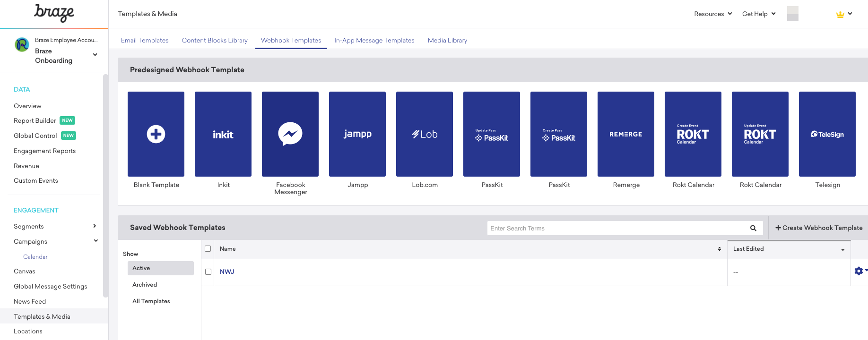Open the Campaigns sidebar item
Image resolution: width=868 pixels, height=340 pixels.
pos(30,241)
